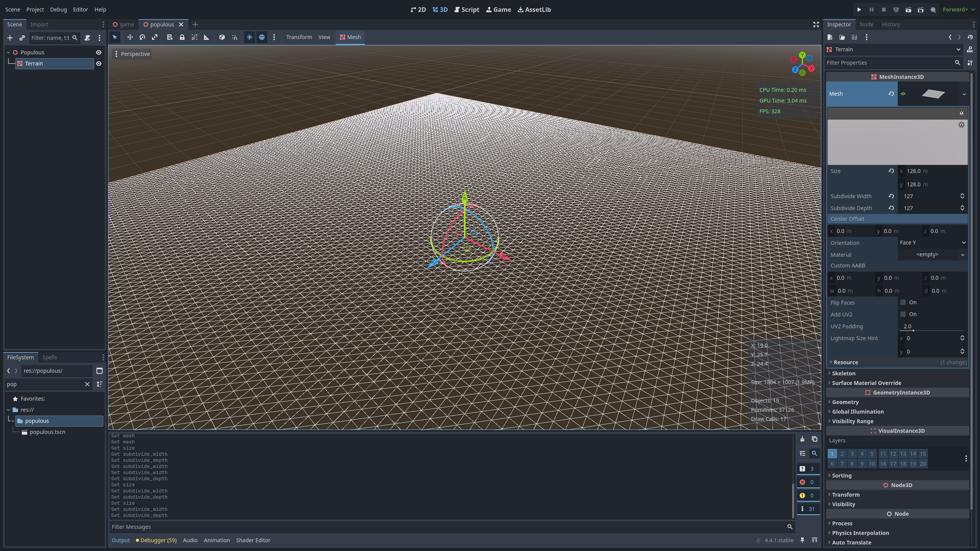The height and width of the screenshot is (551, 980).
Task: Open object history list icon
Action: click(x=970, y=37)
